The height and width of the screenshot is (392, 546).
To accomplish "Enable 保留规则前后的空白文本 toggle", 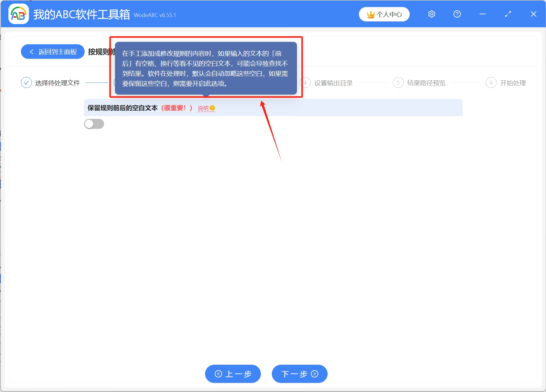I will tap(94, 124).
